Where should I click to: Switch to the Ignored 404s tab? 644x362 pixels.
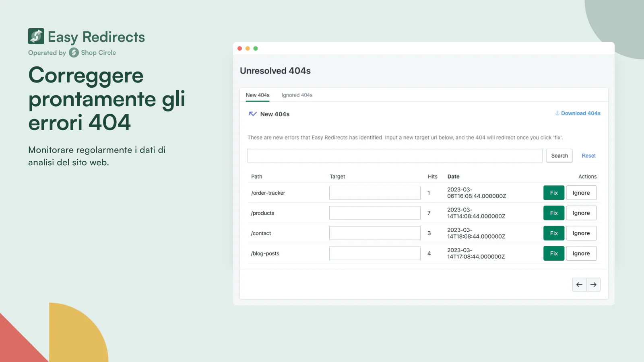click(x=297, y=95)
